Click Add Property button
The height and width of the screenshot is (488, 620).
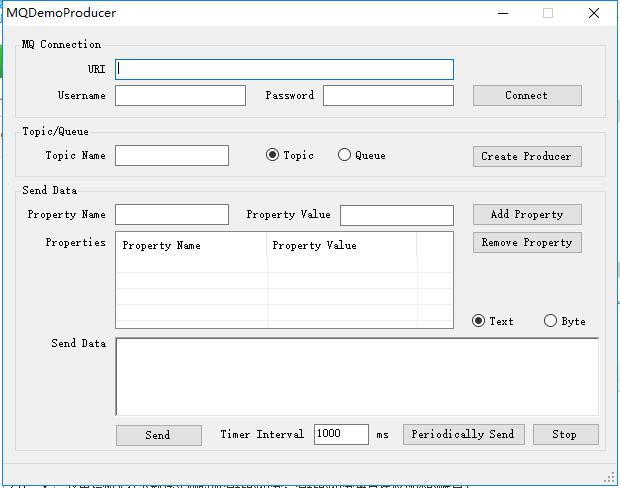tap(527, 214)
